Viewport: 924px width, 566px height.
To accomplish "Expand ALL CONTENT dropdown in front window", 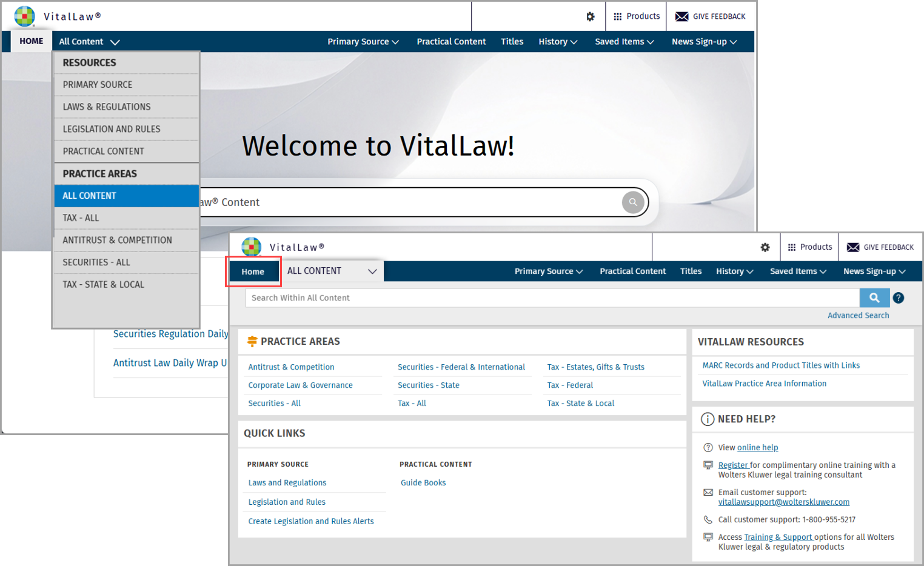I will [x=332, y=271].
